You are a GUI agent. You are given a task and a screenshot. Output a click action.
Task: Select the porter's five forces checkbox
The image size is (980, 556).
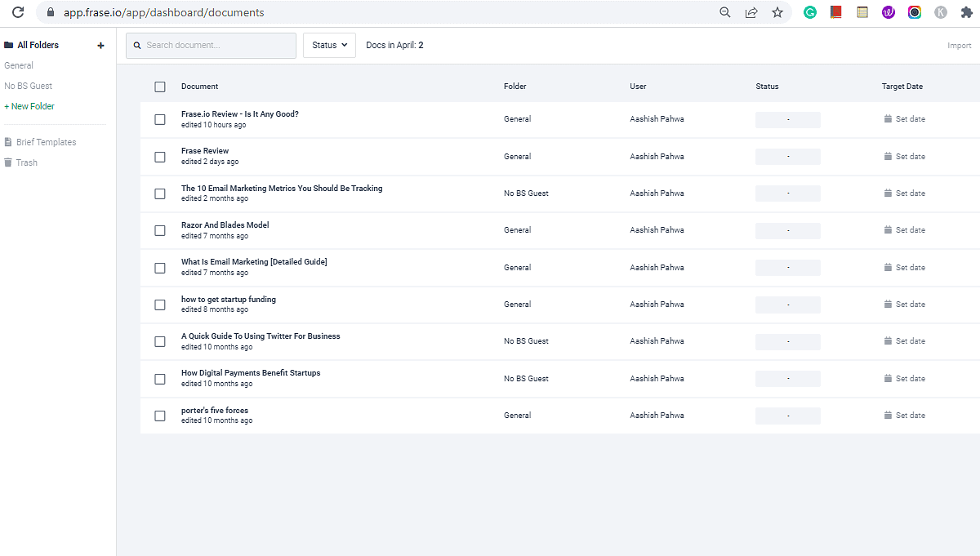[160, 416]
